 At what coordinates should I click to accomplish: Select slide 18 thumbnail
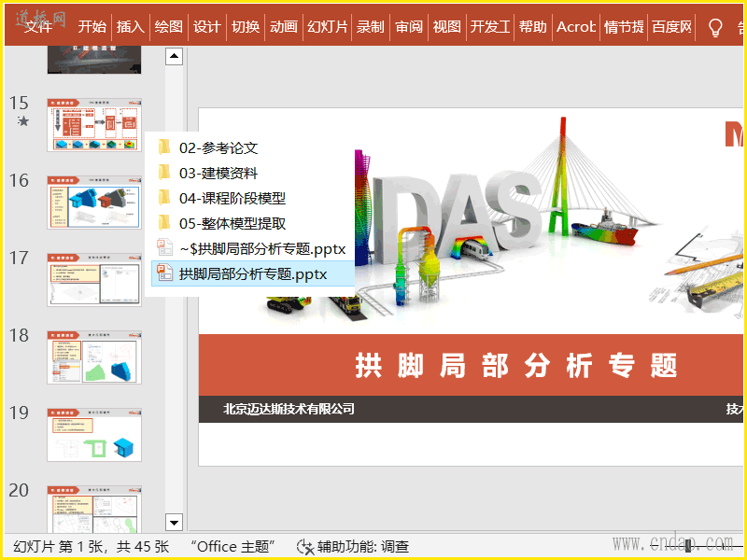pos(94,357)
